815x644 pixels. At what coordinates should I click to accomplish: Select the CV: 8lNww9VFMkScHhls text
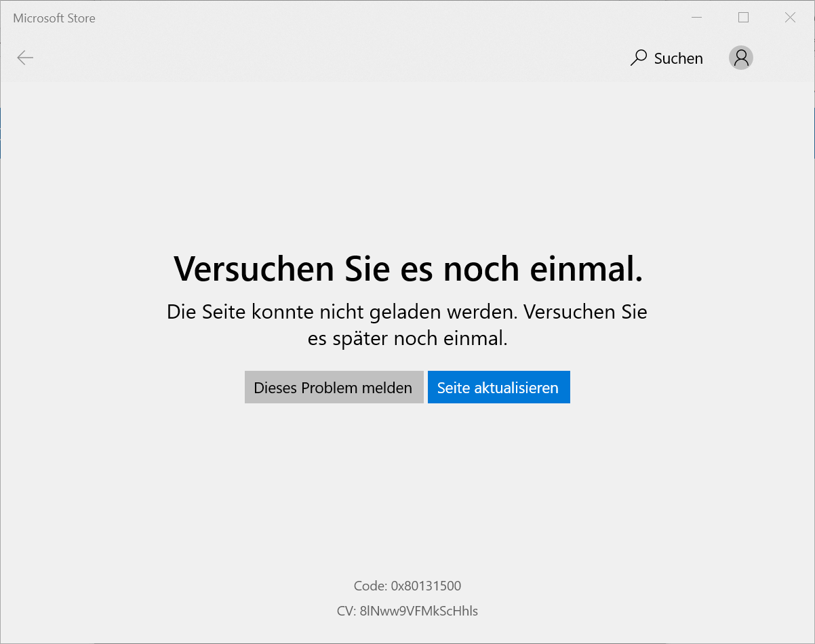(407, 611)
